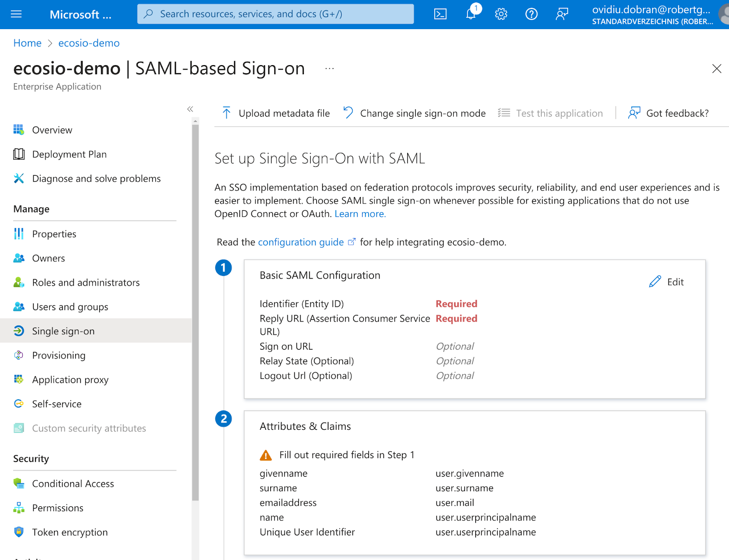Click the Conditional Access icon
This screenshot has width=729, height=560.
(19, 484)
